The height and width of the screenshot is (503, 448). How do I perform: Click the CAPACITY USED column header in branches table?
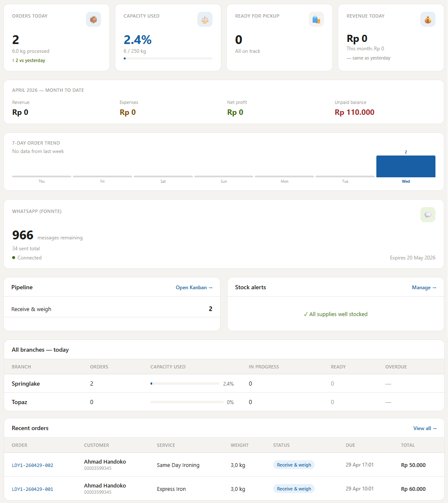click(168, 367)
